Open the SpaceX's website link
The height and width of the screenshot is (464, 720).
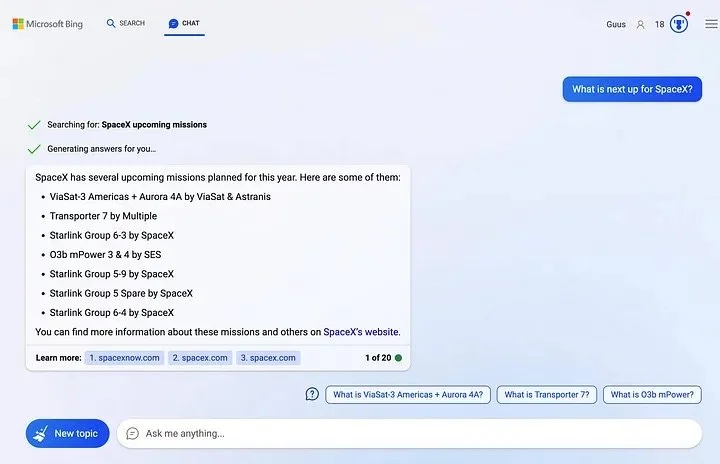point(360,332)
